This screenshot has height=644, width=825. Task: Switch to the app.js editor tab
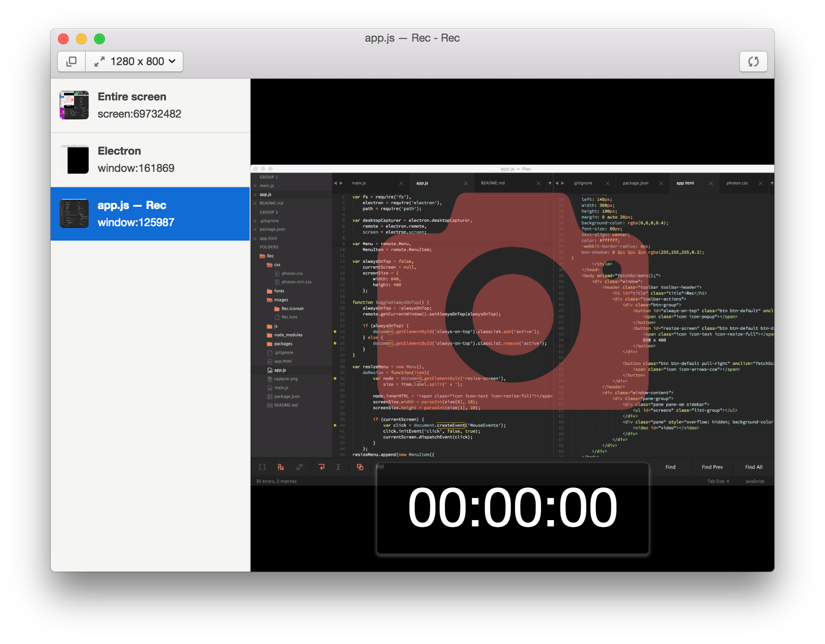[x=422, y=183]
